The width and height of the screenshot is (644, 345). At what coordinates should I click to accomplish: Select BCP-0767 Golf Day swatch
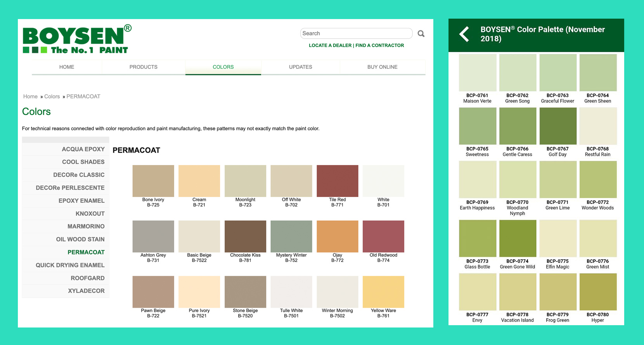(x=558, y=126)
